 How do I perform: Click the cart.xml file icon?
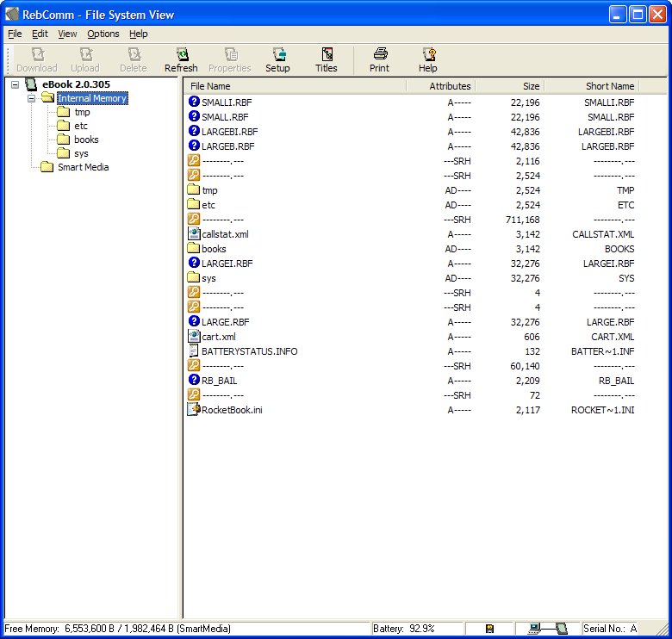coord(194,336)
